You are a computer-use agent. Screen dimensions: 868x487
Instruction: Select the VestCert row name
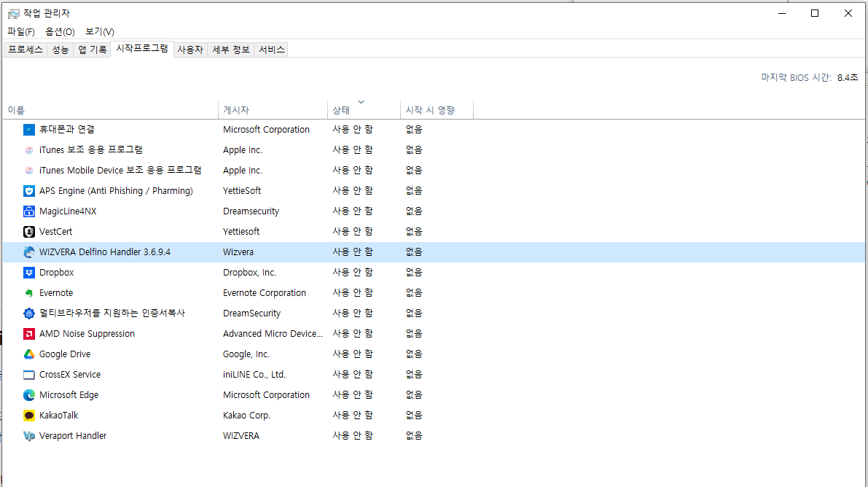(55, 232)
